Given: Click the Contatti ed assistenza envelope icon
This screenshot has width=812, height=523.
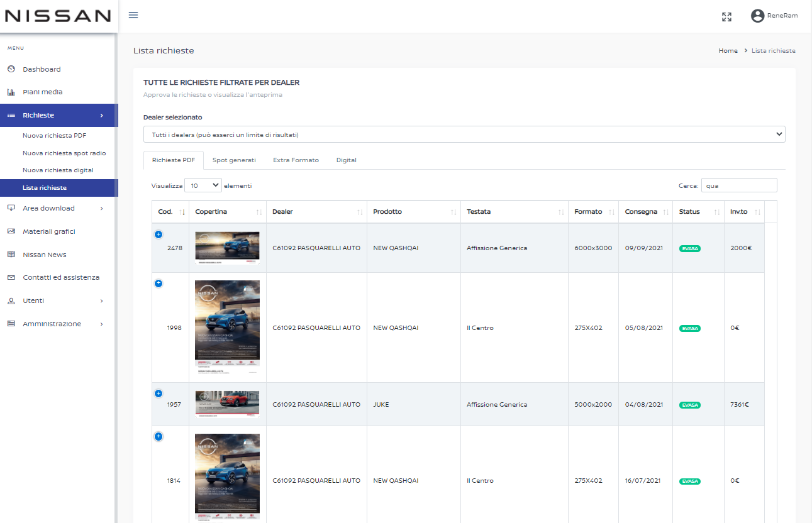Looking at the screenshot, I should click(11, 277).
